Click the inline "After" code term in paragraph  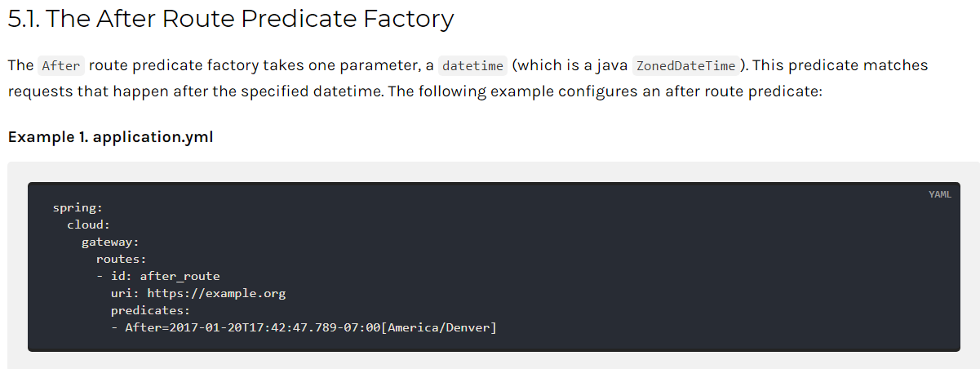tap(61, 66)
